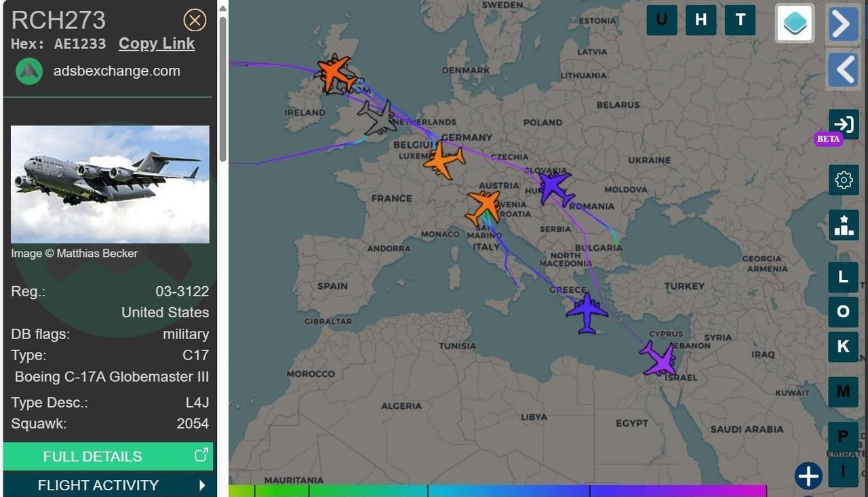Expand the FLIGHT ACTIVITY section
The image size is (868, 497).
[x=108, y=485]
